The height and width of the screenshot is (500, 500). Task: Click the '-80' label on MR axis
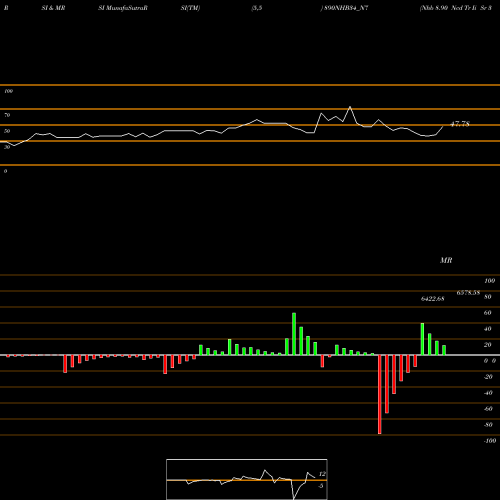[488, 425]
